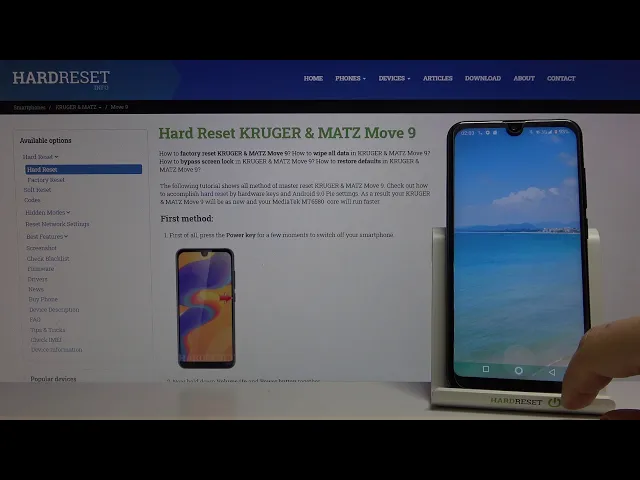
Task: Open Tips & Tricks sidebar link
Action: [x=48, y=330]
